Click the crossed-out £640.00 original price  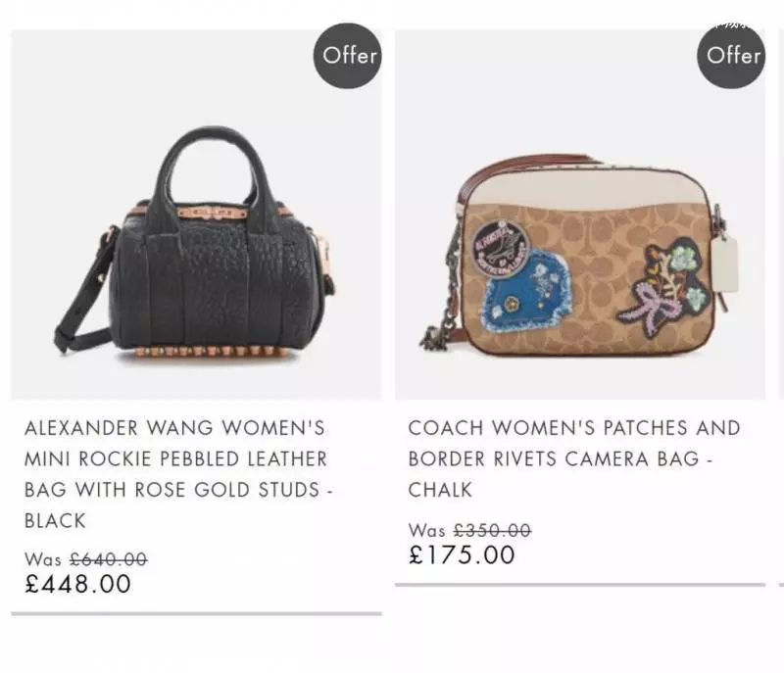[x=109, y=559]
